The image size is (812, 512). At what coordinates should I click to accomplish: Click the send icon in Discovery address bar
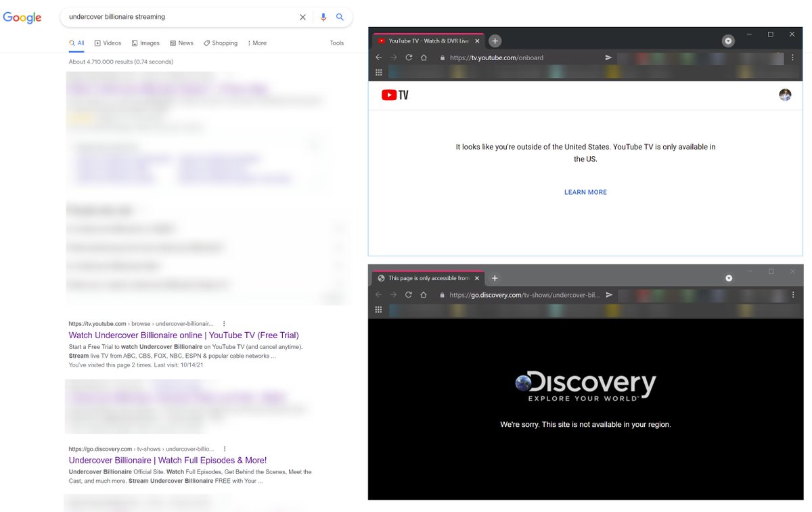point(608,295)
